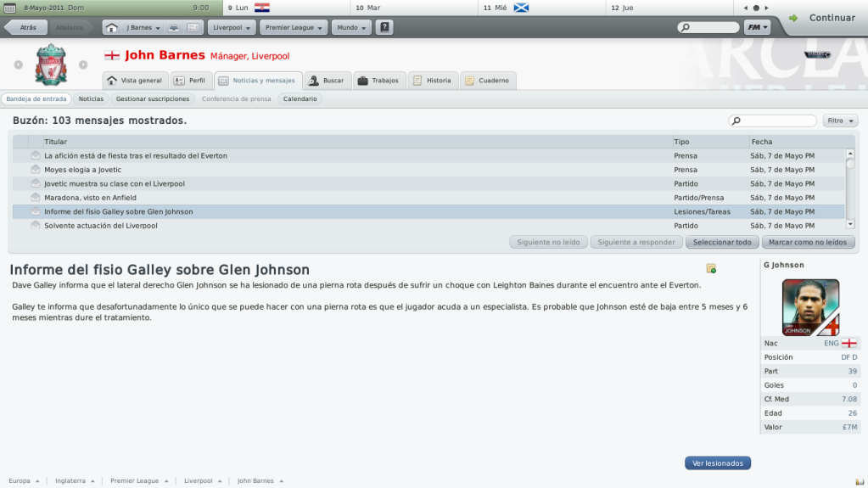868x488 pixels.
Task: Open the Noticias sub-tab
Action: pos(91,98)
